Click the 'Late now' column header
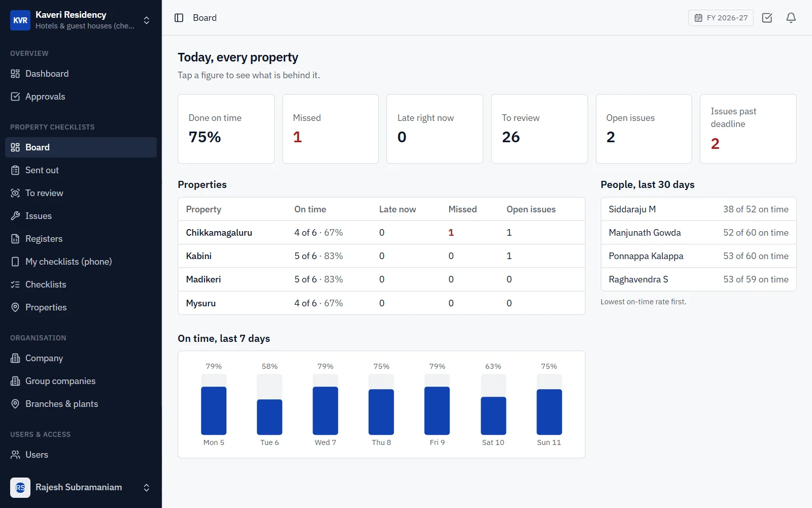The width and height of the screenshot is (812, 508). 397,209
